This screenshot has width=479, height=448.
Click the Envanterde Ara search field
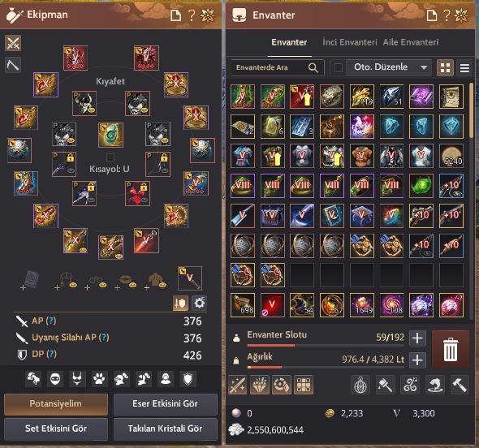coord(270,67)
